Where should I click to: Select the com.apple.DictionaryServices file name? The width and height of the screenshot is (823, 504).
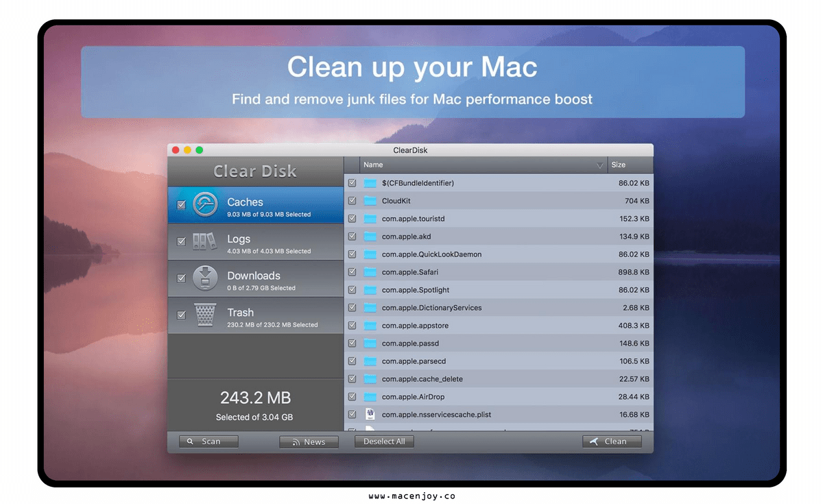[x=432, y=308]
